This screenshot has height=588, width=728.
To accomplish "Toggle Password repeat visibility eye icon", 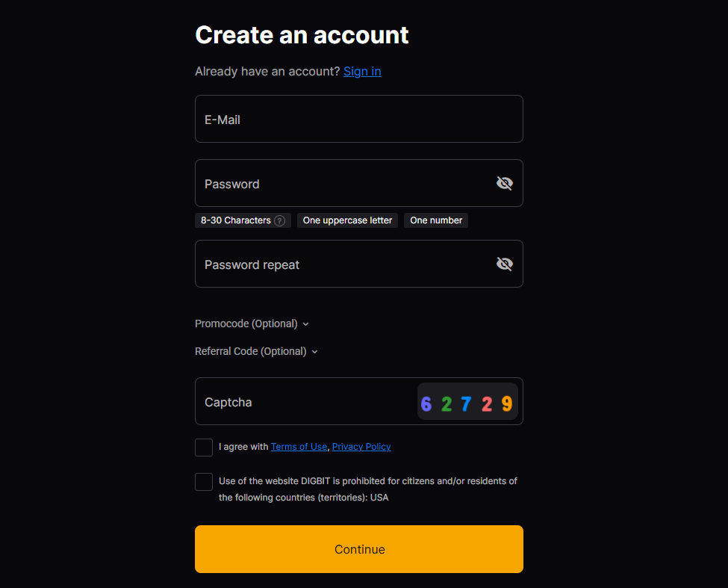I will coord(505,264).
